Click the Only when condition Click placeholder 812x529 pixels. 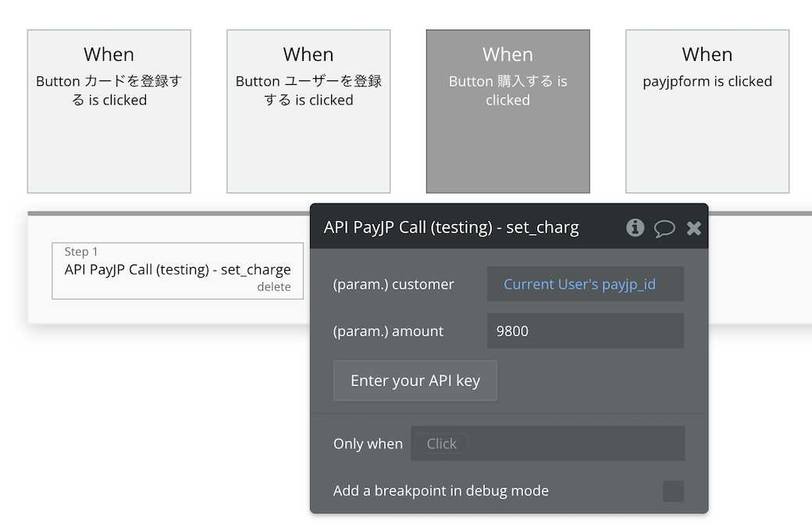click(x=442, y=444)
